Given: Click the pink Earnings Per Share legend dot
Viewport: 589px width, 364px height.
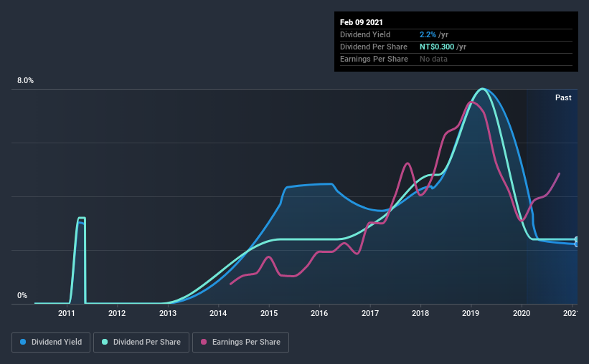Looking at the screenshot, I should [x=204, y=342].
